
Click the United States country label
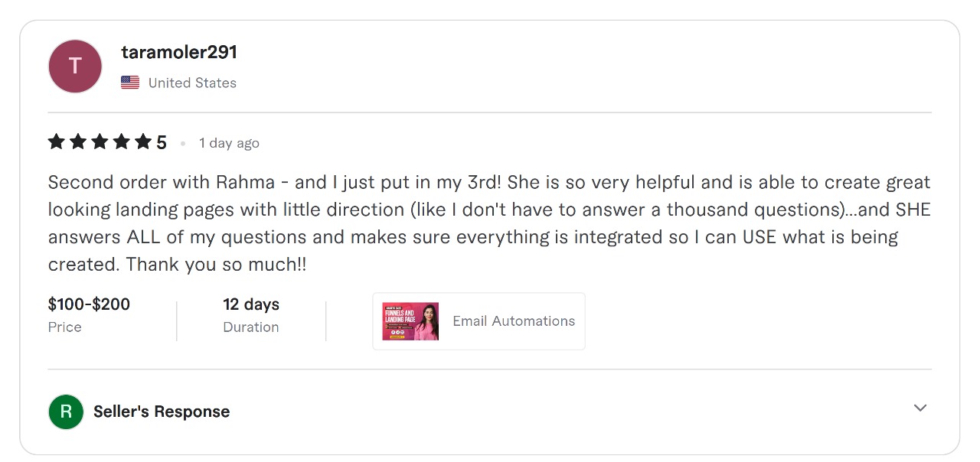(192, 83)
